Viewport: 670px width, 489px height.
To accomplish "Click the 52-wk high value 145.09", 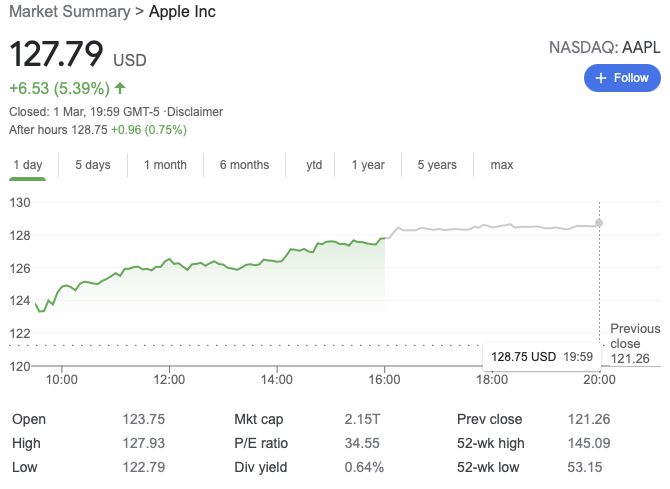I will click(589, 443).
